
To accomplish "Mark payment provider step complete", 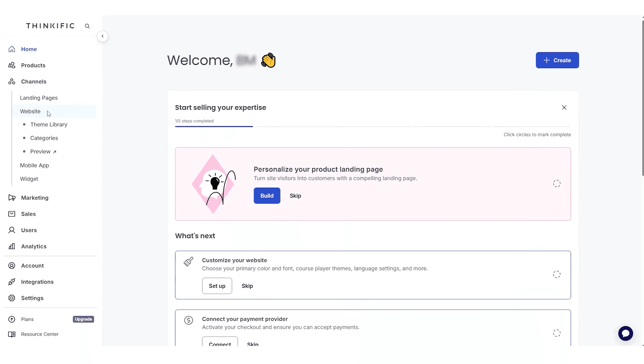I will coord(556,333).
